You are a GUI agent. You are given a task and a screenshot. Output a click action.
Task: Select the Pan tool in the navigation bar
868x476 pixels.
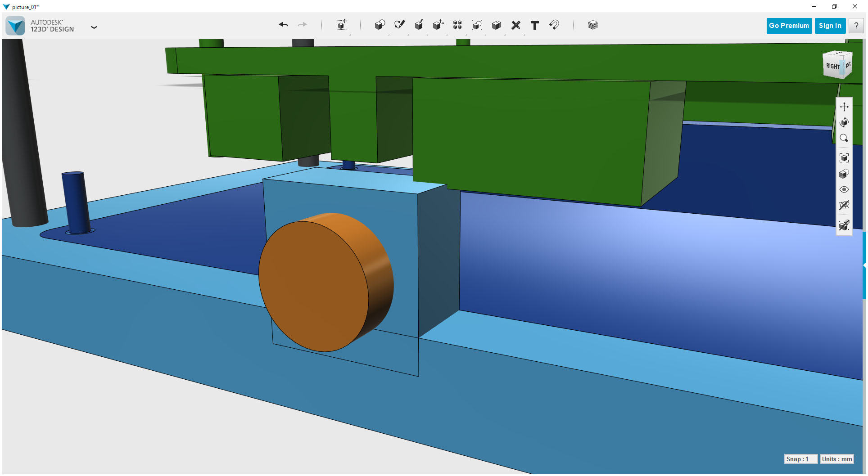tap(845, 107)
